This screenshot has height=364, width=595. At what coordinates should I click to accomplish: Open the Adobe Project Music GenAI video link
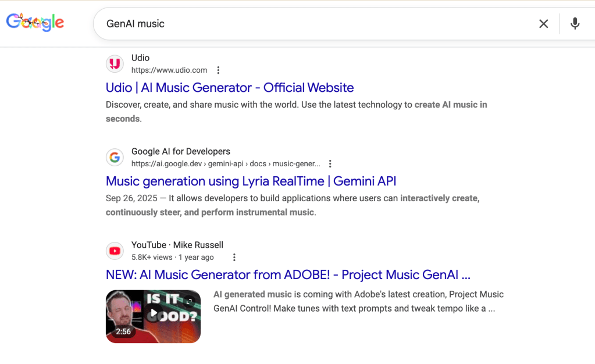click(x=288, y=275)
